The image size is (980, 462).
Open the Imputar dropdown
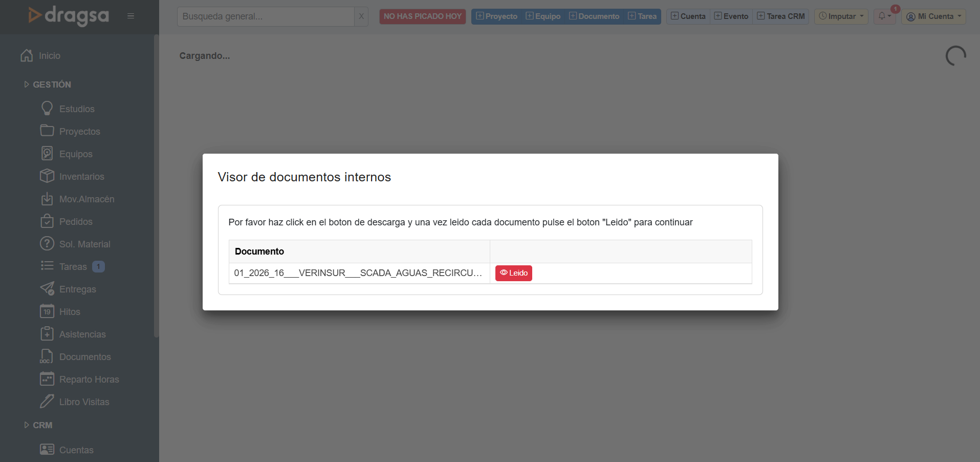click(841, 16)
